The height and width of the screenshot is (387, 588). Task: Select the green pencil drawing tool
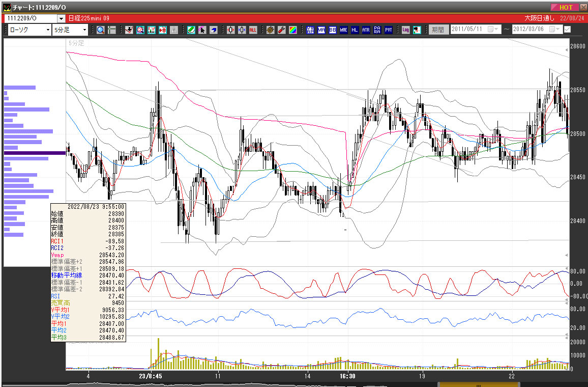pos(191,30)
